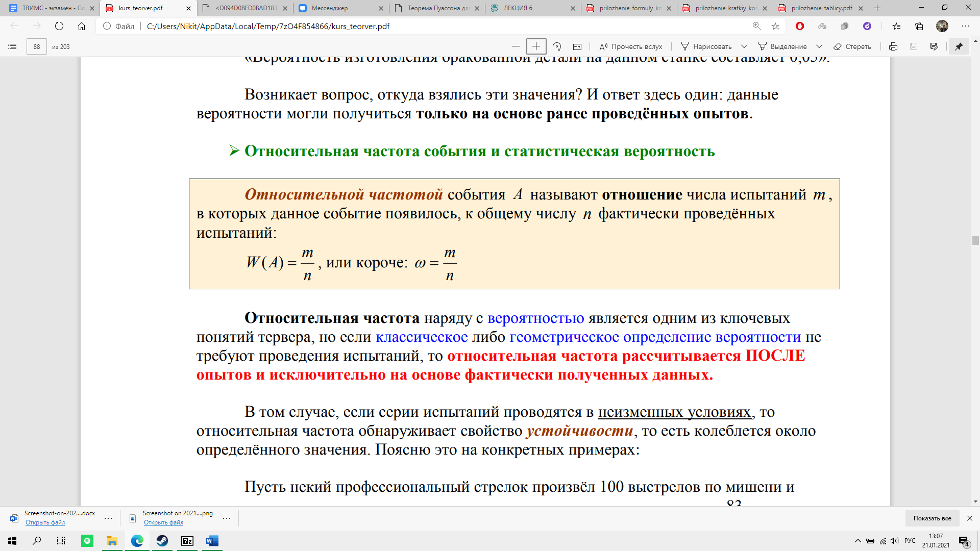Rotate the PDF page

[x=557, y=46]
